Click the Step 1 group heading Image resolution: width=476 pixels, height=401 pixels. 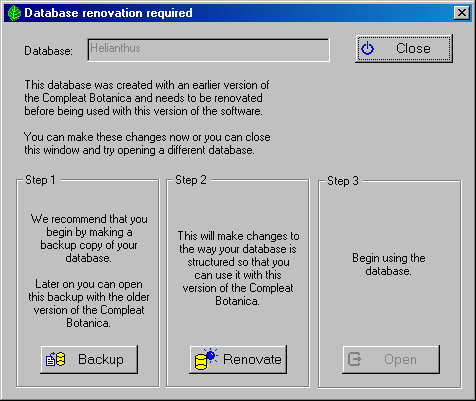40,180
